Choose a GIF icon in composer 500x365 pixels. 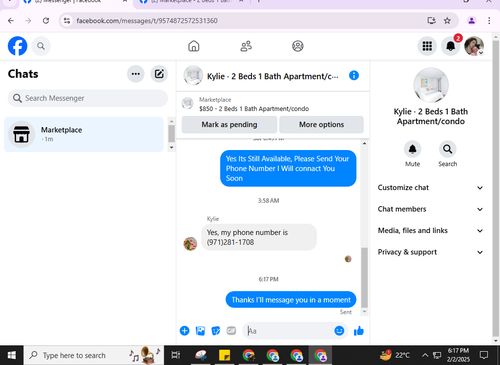pyautogui.click(x=231, y=331)
